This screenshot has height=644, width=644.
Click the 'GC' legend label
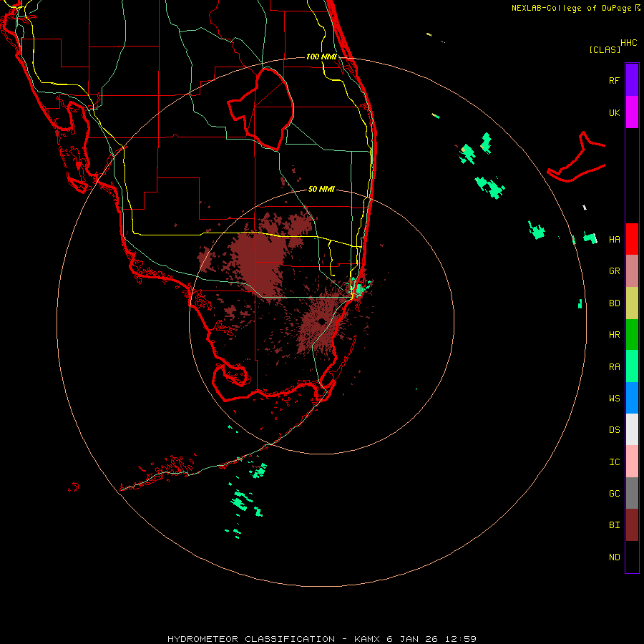(614, 494)
